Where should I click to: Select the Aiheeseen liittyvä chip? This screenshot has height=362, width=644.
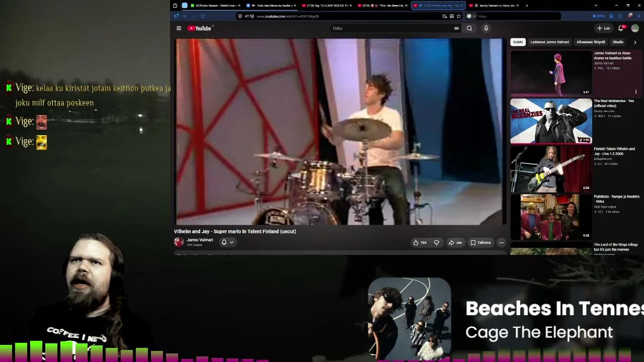point(591,42)
